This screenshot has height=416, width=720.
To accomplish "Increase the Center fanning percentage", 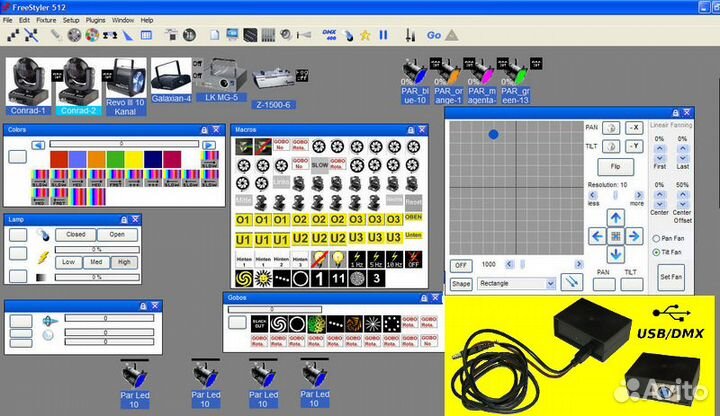I will [x=659, y=195].
